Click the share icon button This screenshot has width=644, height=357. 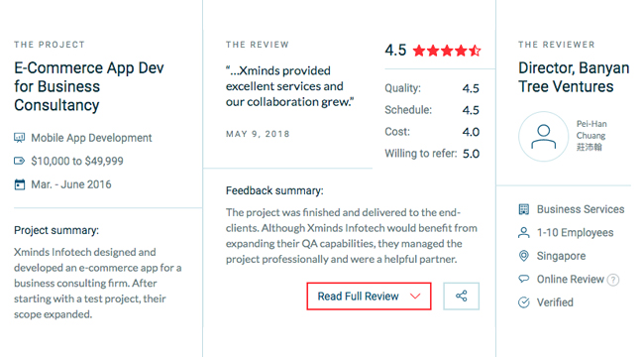click(x=462, y=297)
